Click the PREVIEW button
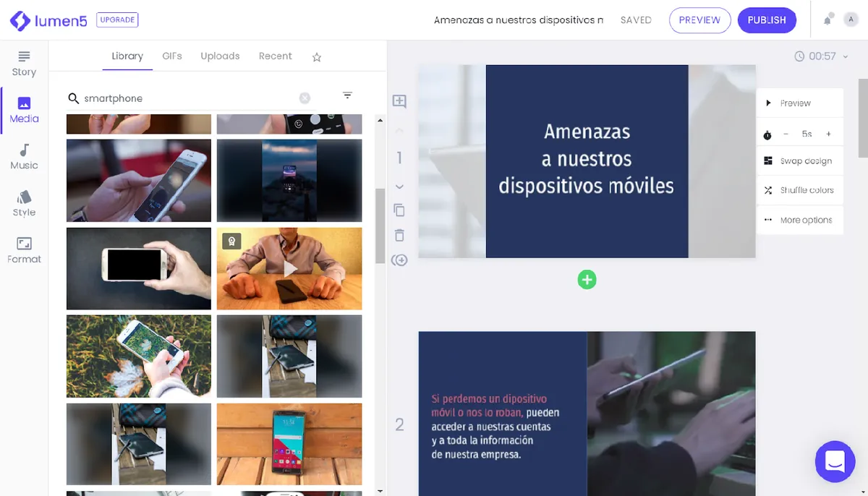The height and width of the screenshot is (496, 868). tap(699, 20)
